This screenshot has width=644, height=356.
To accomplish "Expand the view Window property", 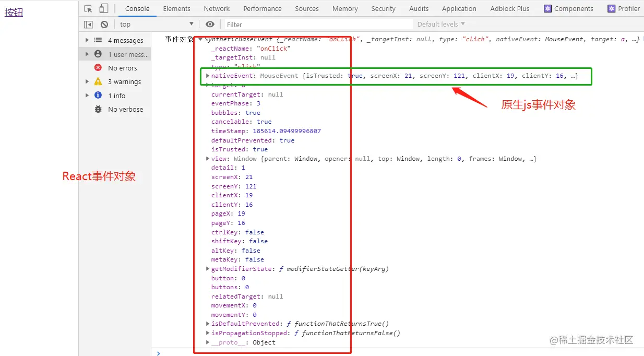I will [208, 159].
